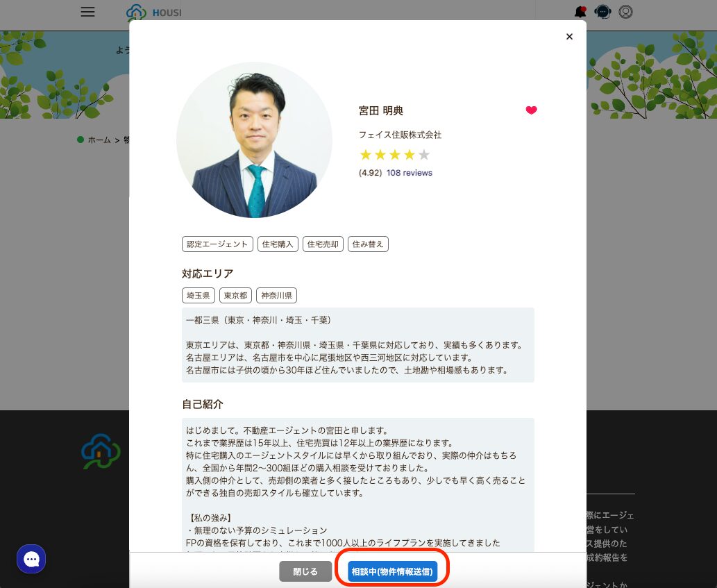Go to ホーム in the breadcrumb
The image size is (717, 588).
(99, 140)
